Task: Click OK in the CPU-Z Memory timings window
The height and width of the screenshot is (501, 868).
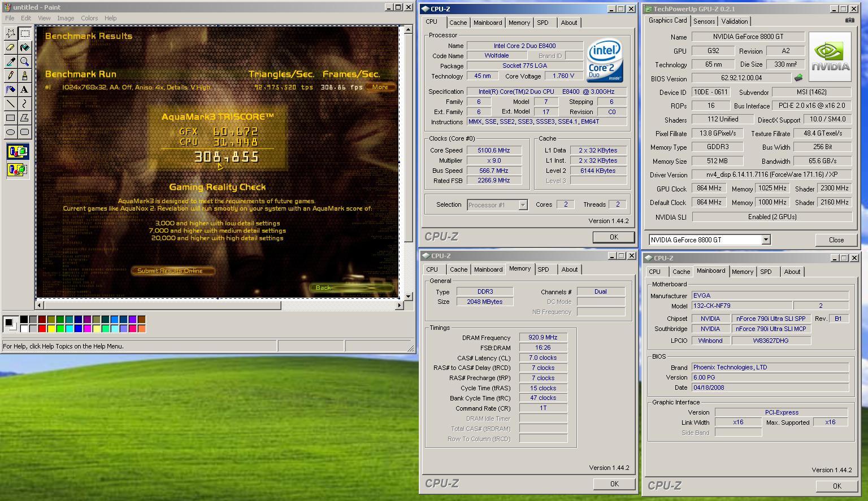Action: [x=614, y=484]
